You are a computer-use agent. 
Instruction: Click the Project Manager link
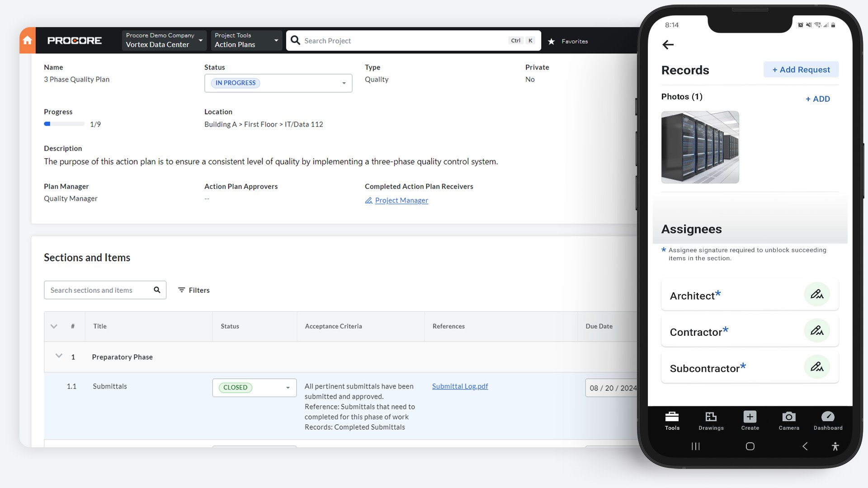[x=401, y=200]
